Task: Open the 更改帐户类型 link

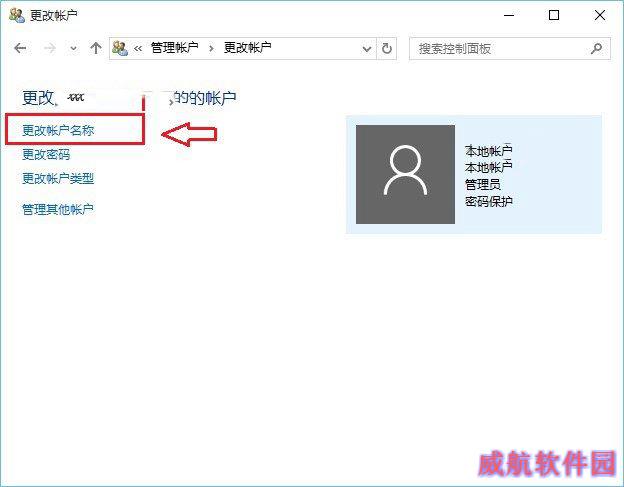Action: coord(58,178)
